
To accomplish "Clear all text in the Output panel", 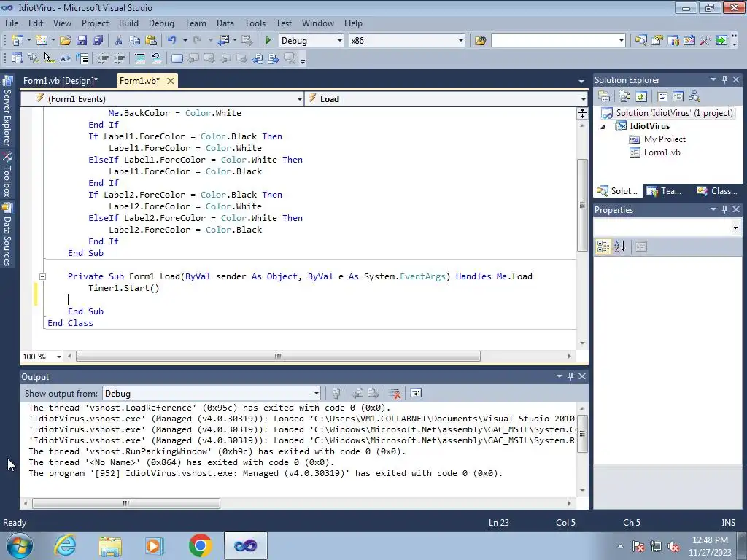I will [x=395, y=393].
